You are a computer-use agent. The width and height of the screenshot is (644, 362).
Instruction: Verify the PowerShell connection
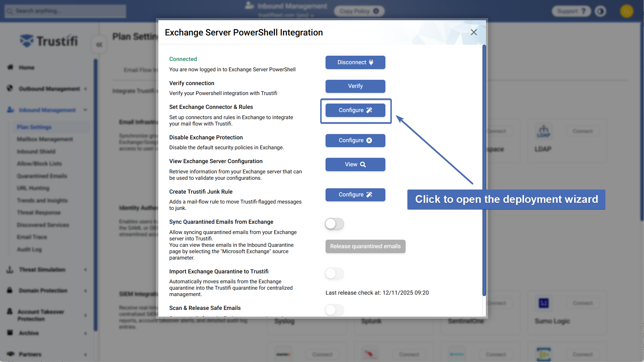pos(355,86)
